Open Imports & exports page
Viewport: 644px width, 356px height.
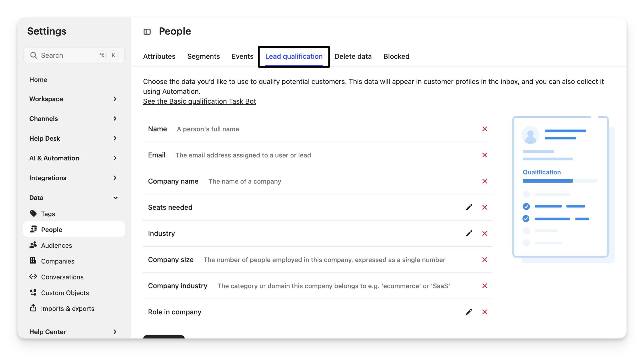68,308
